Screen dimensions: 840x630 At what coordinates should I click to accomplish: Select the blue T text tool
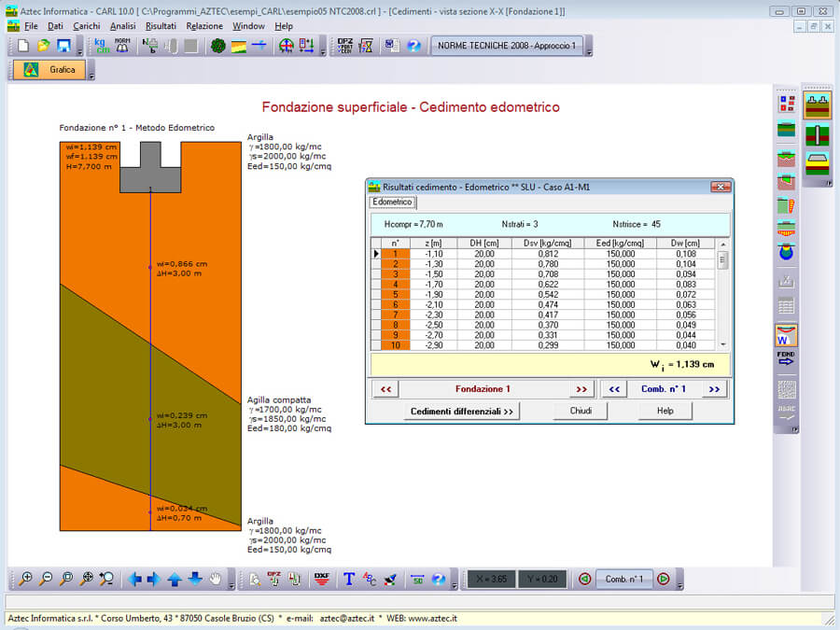tap(349, 579)
